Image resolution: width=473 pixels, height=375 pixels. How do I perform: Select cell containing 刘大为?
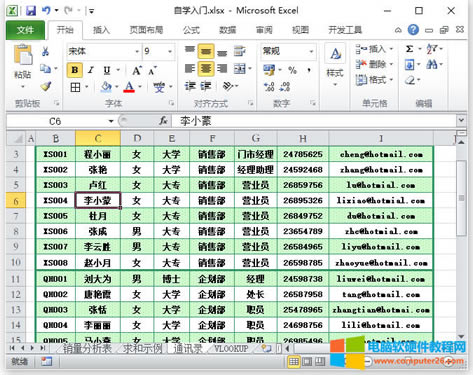98,279
